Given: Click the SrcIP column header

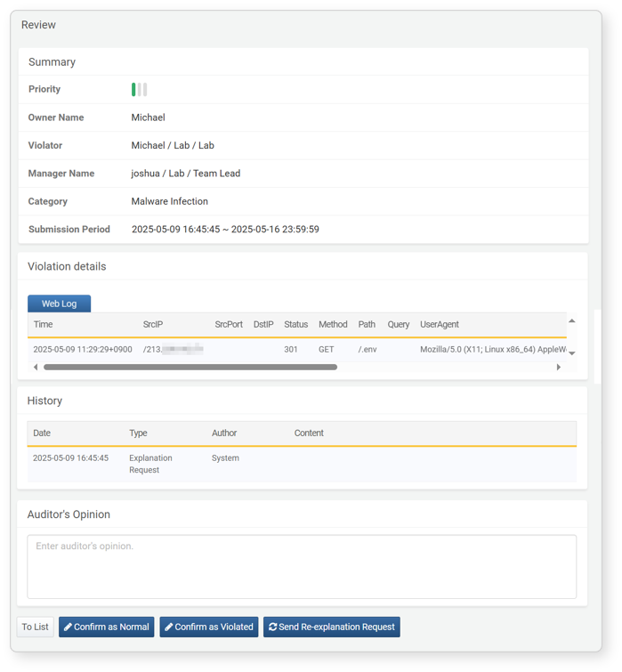Looking at the screenshot, I should point(153,324).
